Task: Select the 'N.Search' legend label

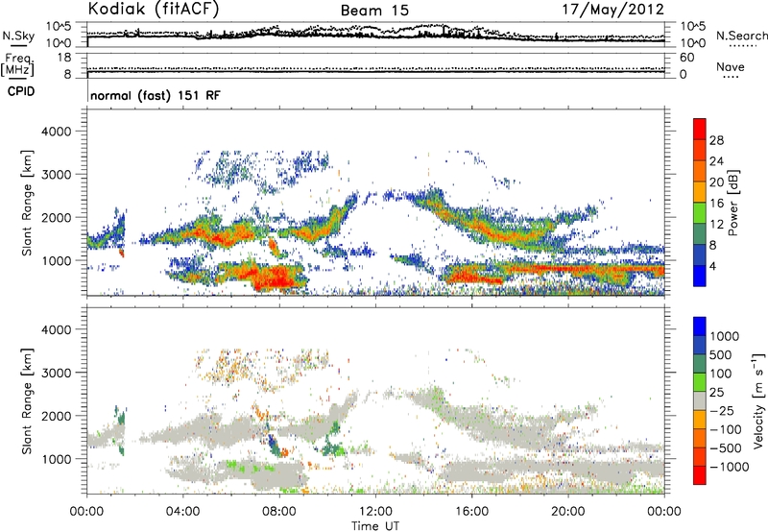Action: tap(741, 36)
